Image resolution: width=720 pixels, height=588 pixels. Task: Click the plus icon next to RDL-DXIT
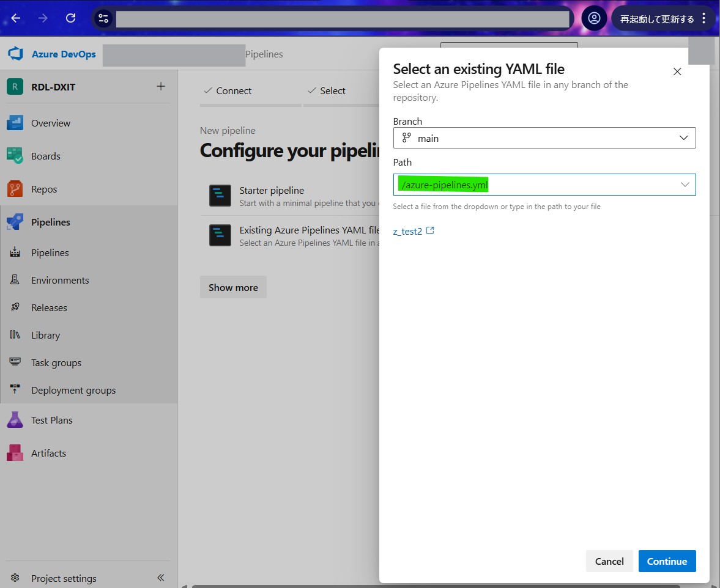161,86
